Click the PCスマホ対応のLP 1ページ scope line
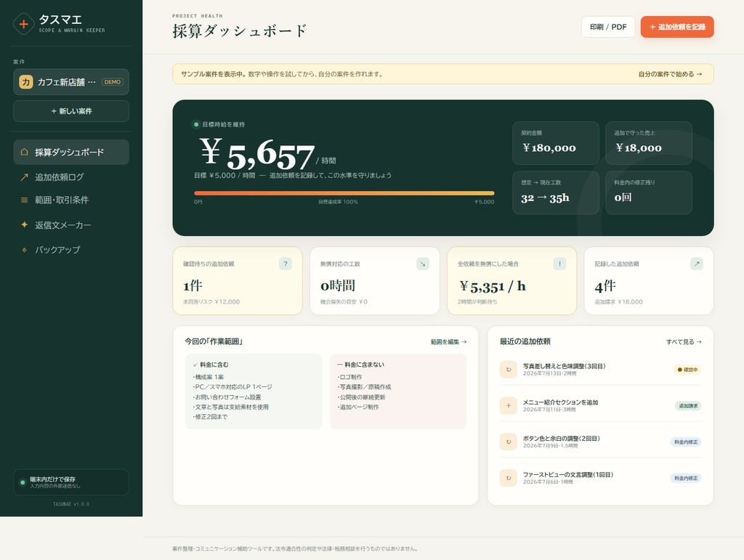The height and width of the screenshot is (560, 744). [232, 387]
